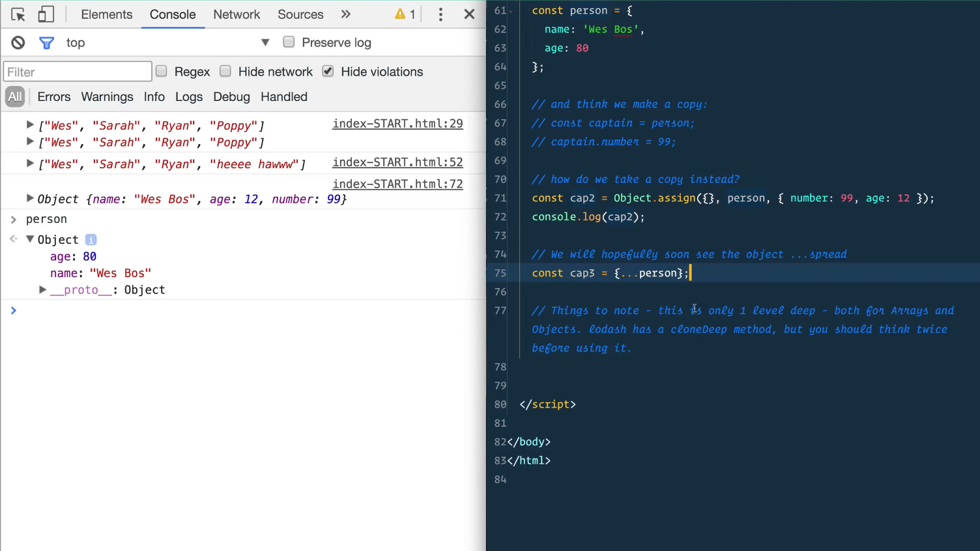This screenshot has height=551, width=980.
Task: Close the DevTools panel
Action: pos(469,14)
